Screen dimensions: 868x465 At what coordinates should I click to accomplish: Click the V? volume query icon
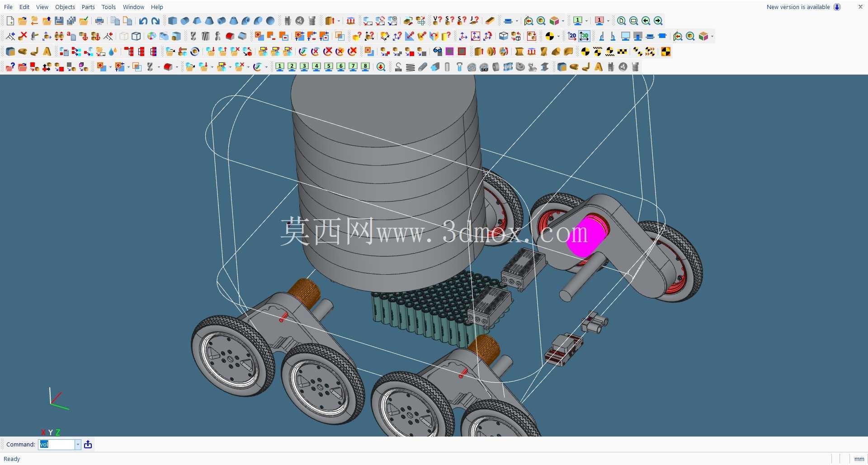(437, 21)
